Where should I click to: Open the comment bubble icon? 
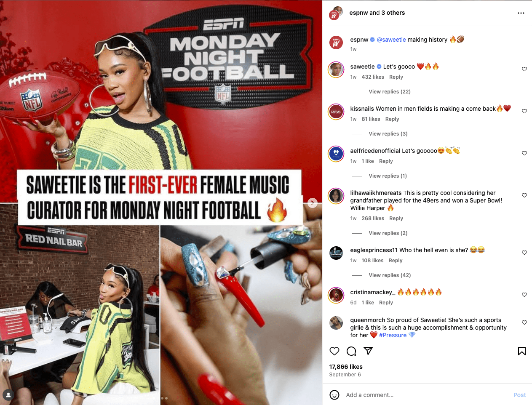351,351
